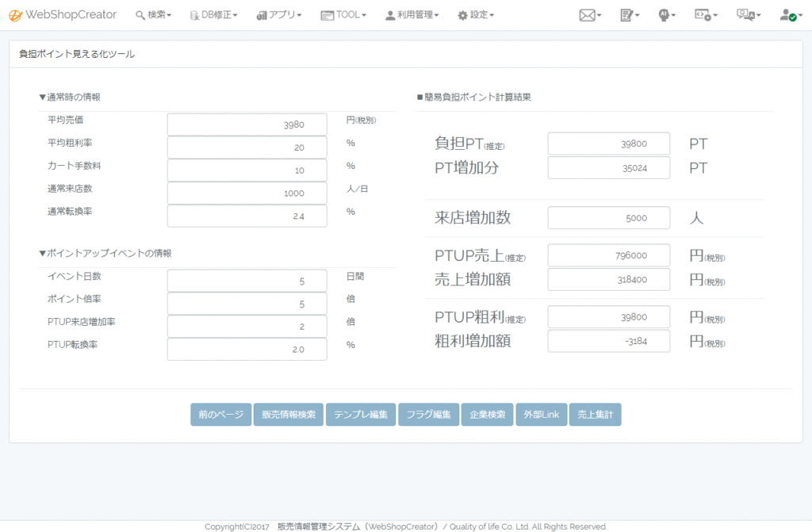The image size is (812, 532).
Task: Click the フラグ編集 button
Action: point(428,415)
